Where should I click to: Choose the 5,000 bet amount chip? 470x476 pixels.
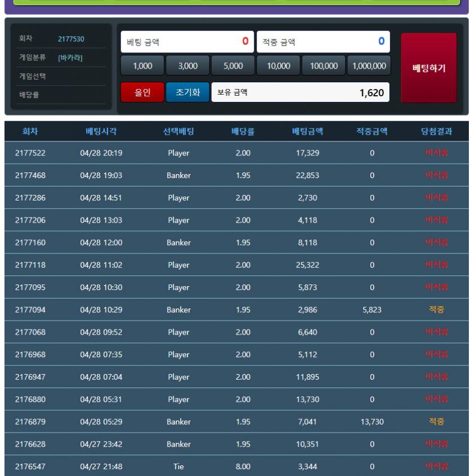tap(233, 66)
